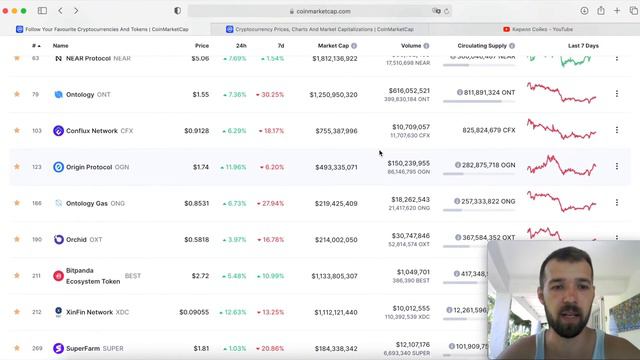Unstar SuperFarm from watchlist
This screenshot has width=640, height=360.
(x=17, y=348)
